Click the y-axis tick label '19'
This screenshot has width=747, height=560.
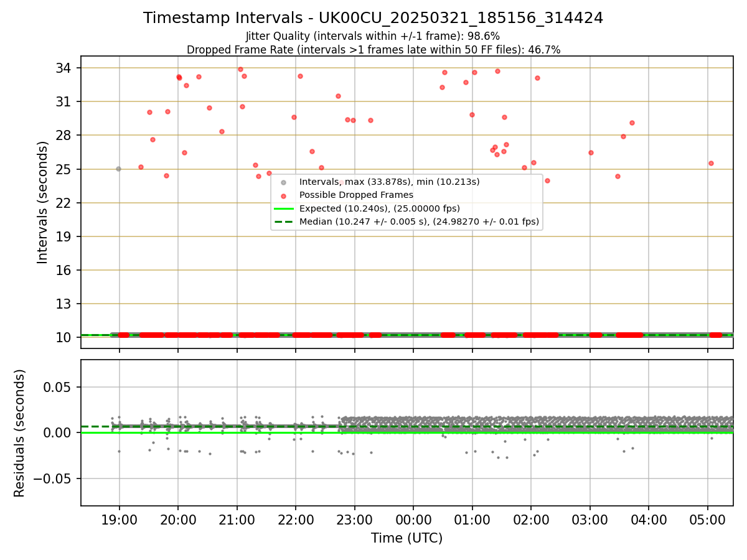click(x=63, y=236)
